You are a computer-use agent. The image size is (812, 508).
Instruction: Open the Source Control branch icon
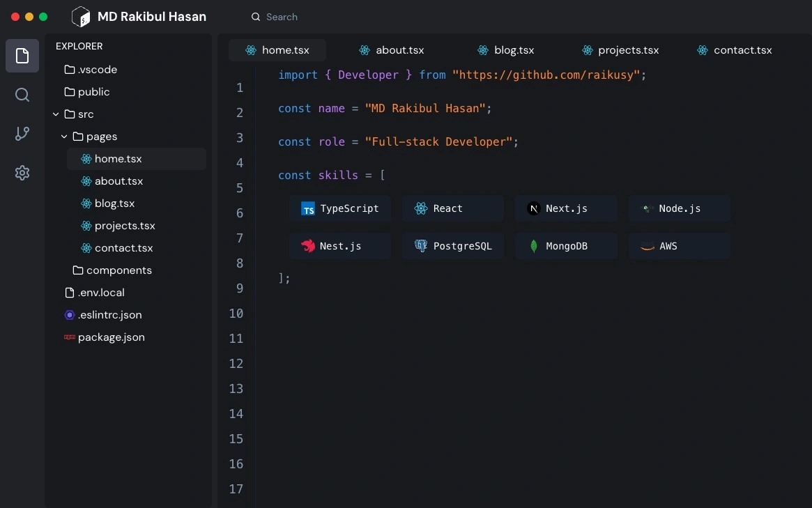[x=22, y=134]
